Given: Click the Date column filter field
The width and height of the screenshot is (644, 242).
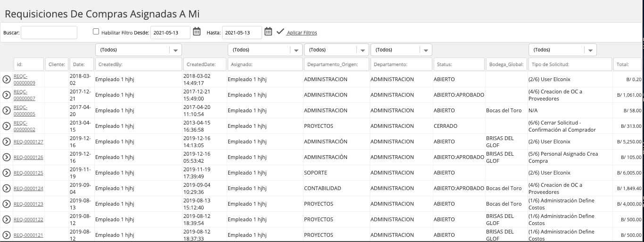Looking at the screenshot, I should coord(82,64).
